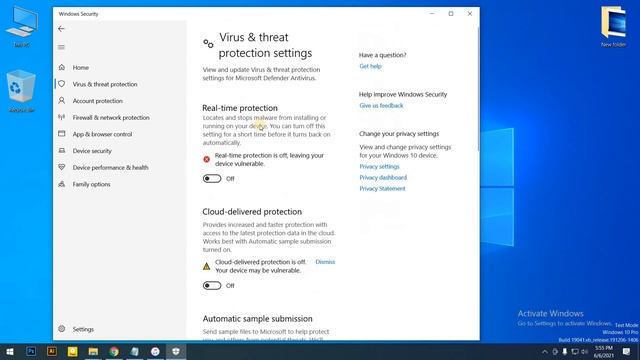This screenshot has width=640, height=360.
Task: Open App & browser control
Action: tap(102, 134)
